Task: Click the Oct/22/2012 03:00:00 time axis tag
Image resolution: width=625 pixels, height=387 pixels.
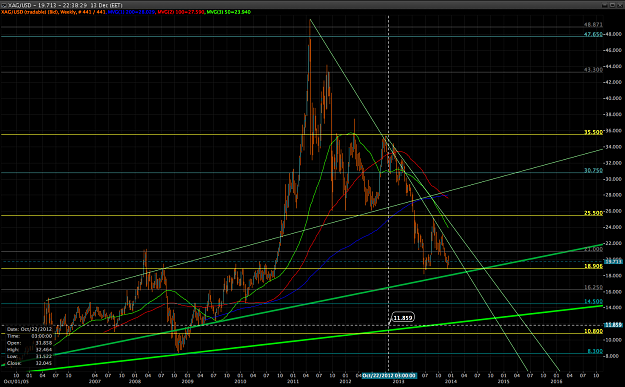Action: coord(389,375)
